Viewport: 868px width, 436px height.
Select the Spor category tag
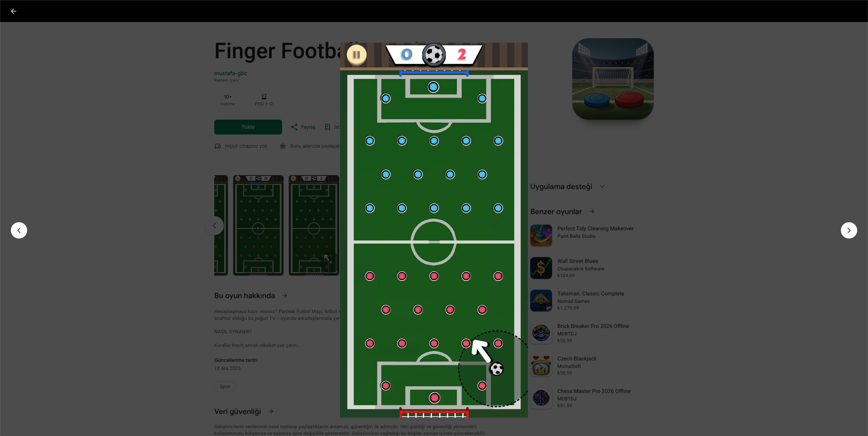tap(225, 387)
